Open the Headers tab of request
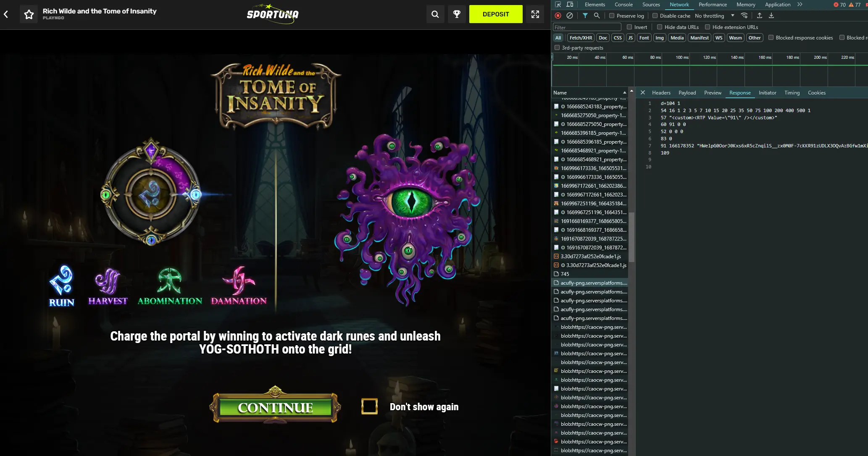The width and height of the screenshot is (868, 456). [x=661, y=92]
